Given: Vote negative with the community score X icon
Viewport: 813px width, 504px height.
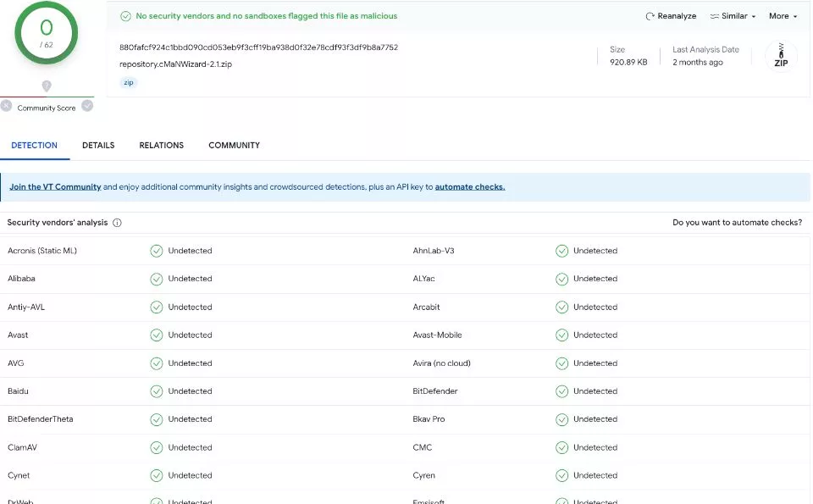Looking at the screenshot, I should (x=6, y=106).
